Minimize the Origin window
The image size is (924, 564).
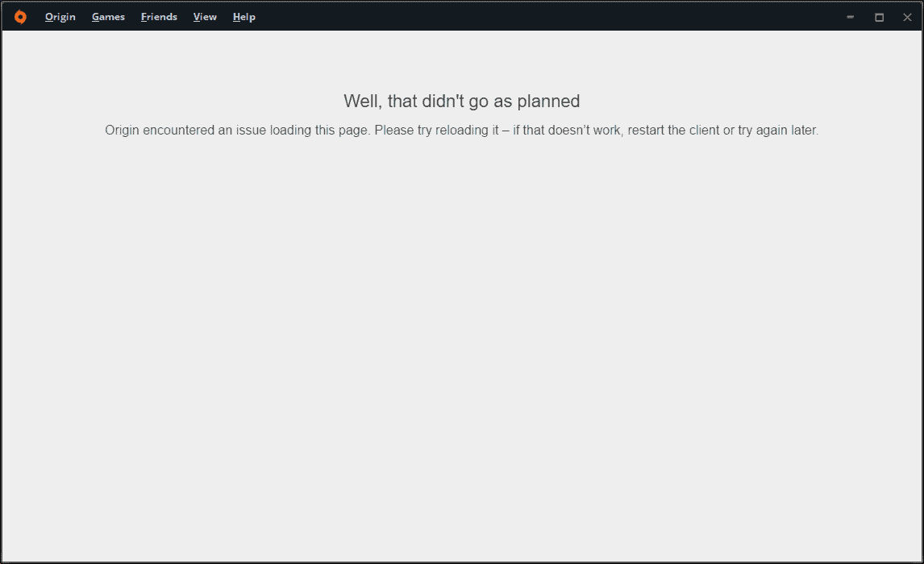click(x=848, y=16)
